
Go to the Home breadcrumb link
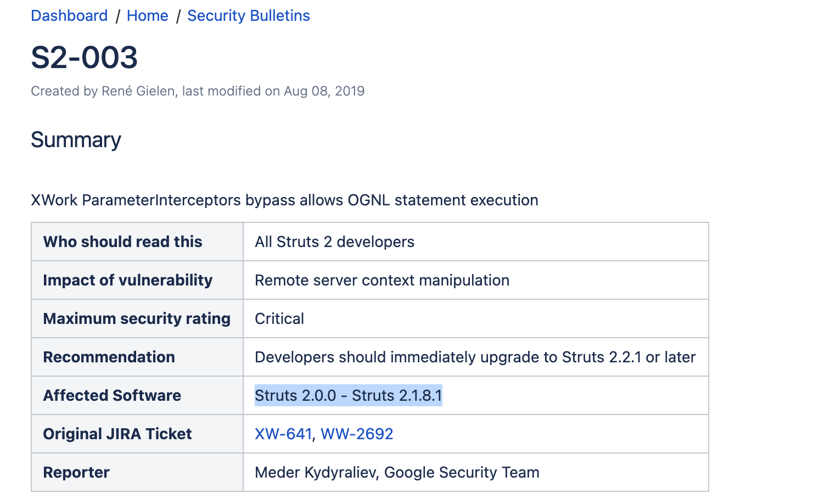click(147, 16)
